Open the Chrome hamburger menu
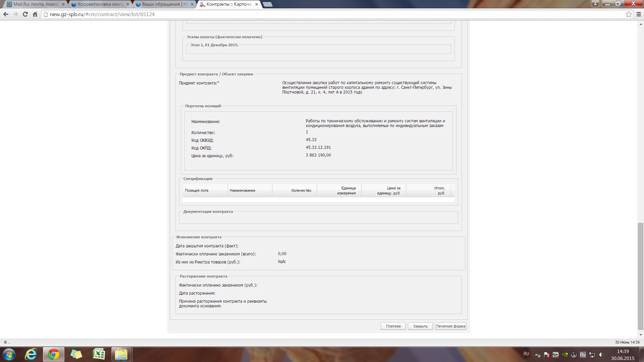The height and width of the screenshot is (362, 644). point(639,14)
